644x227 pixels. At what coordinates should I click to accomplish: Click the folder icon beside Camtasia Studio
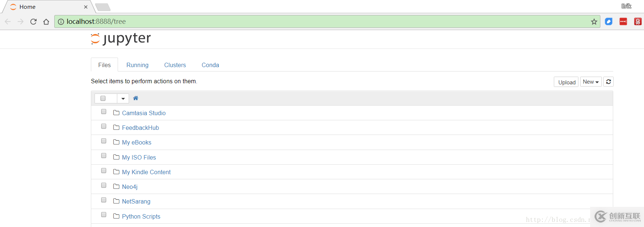(116, 113)
